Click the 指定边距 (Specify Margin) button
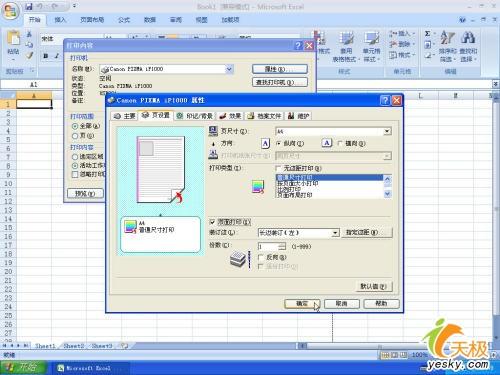Screen dimensions: 500x375 click(x=366, y=233)
